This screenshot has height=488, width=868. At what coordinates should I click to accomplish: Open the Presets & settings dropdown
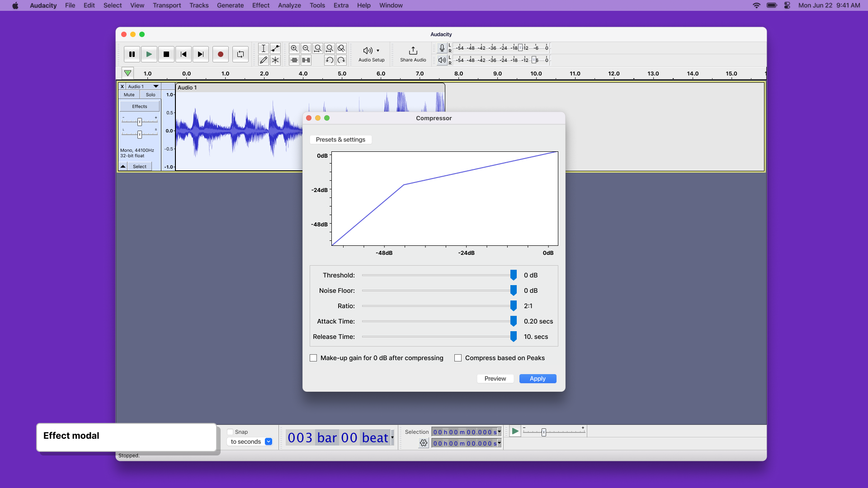pos(340,140)
